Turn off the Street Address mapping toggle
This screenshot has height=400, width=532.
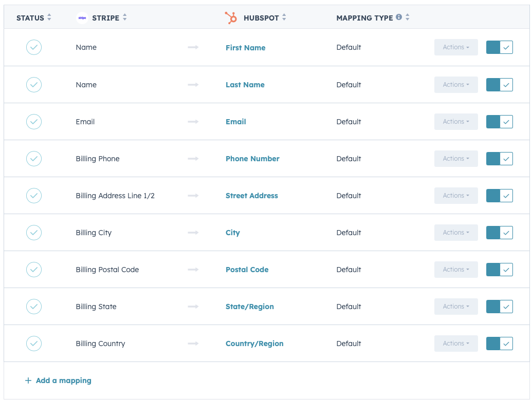(500, 196)
